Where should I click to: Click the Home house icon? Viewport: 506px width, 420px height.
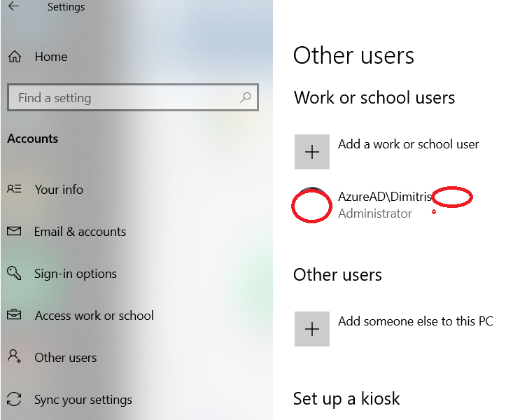[x=15, y=57]
